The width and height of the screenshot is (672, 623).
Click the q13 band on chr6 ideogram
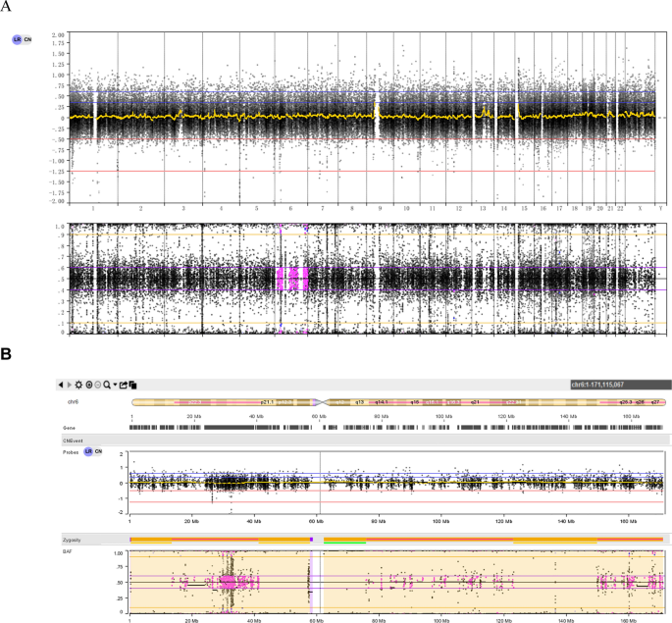(360, 402)
